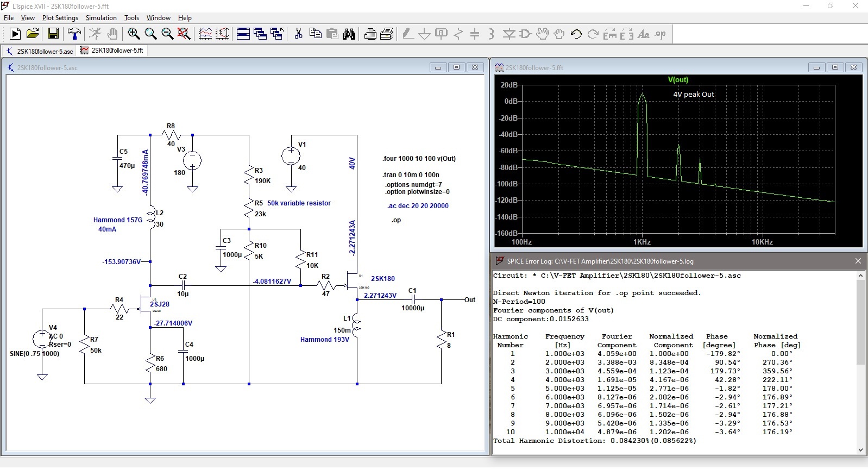Click the Paste clipboard icon
This screenshot has width=868, height=469.
click(332, 34)
